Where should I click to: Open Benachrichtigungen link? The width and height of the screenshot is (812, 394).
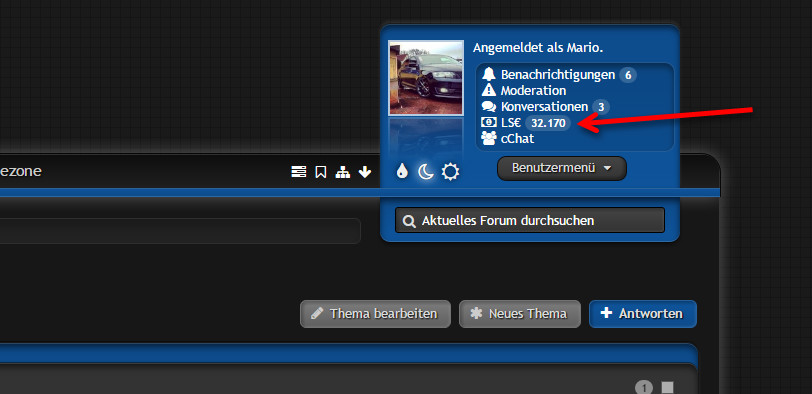(558, 75)
